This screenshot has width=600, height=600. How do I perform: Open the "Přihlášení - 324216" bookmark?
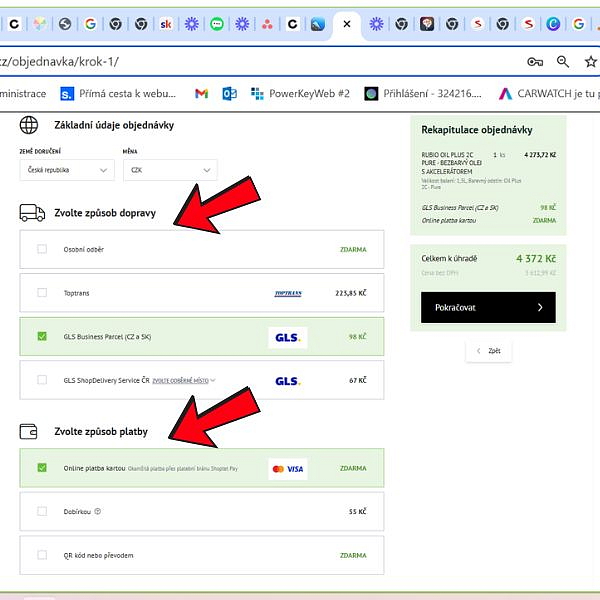(x=423, y=93)
